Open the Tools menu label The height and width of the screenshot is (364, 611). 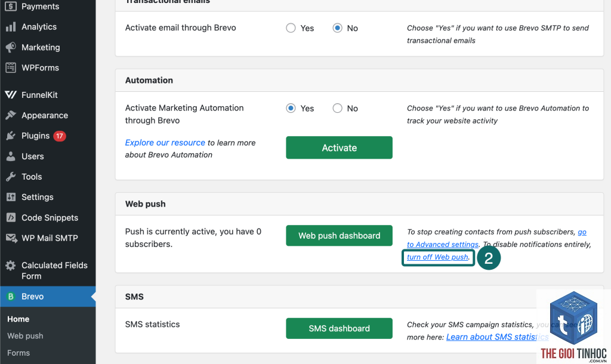click(x=32, y=177)
